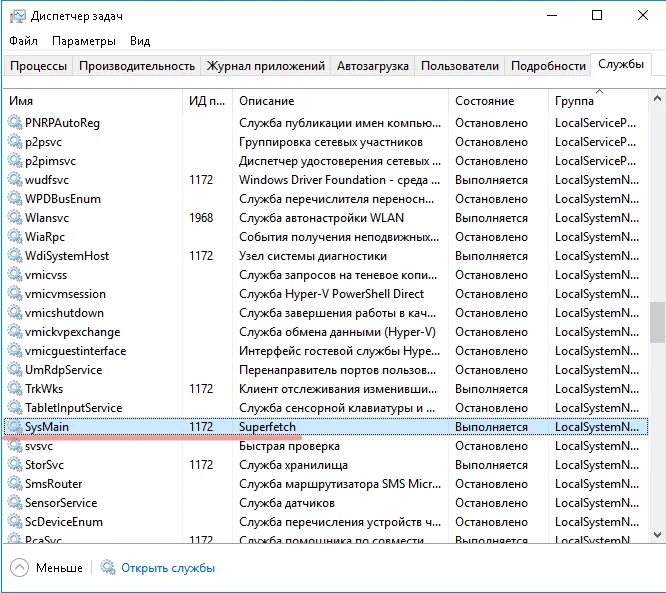
Task: Open the Файл menu
Action: (23, 41)
